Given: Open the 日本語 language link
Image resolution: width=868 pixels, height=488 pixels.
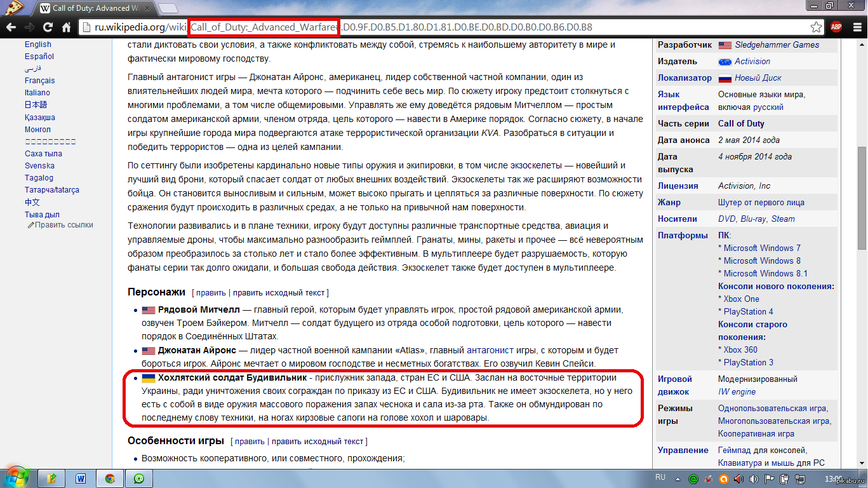Looking at the screenshot, I should tap(36, 105).
